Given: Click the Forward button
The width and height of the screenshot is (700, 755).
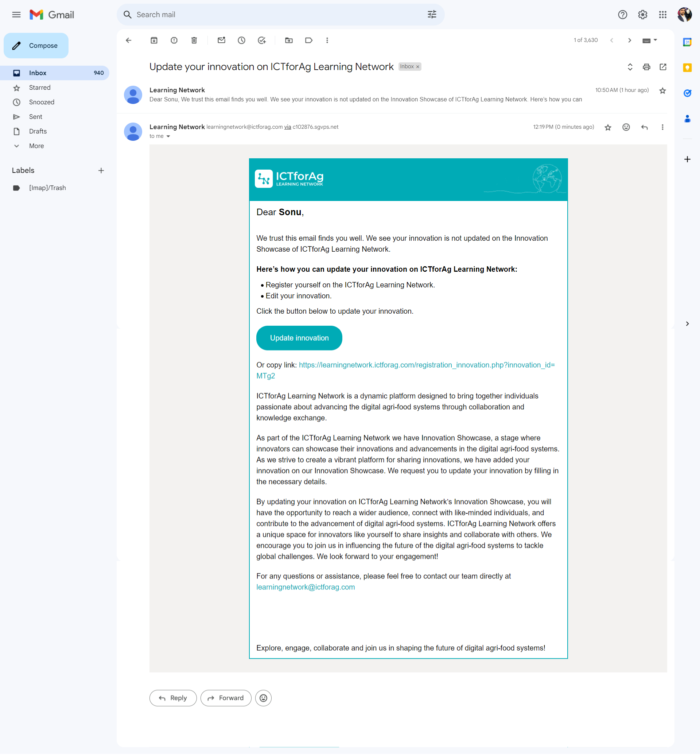Looking at the screenshot, I should (x=226, y=698).
